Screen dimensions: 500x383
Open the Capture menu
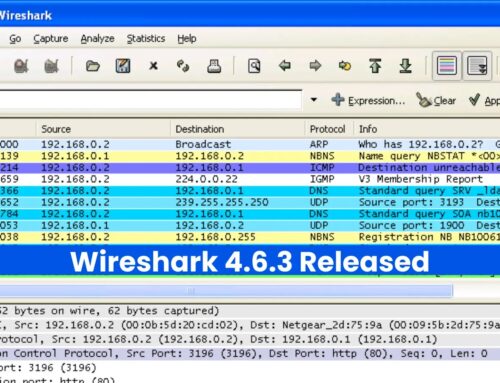(51, 39)
